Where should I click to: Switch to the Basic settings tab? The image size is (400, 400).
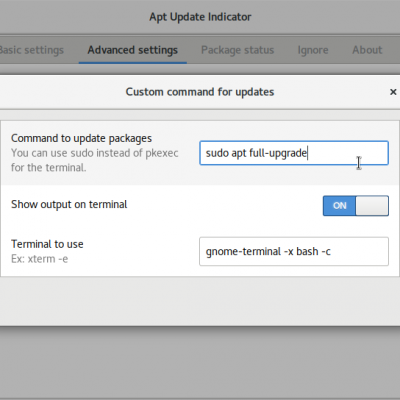pos(31,50)
